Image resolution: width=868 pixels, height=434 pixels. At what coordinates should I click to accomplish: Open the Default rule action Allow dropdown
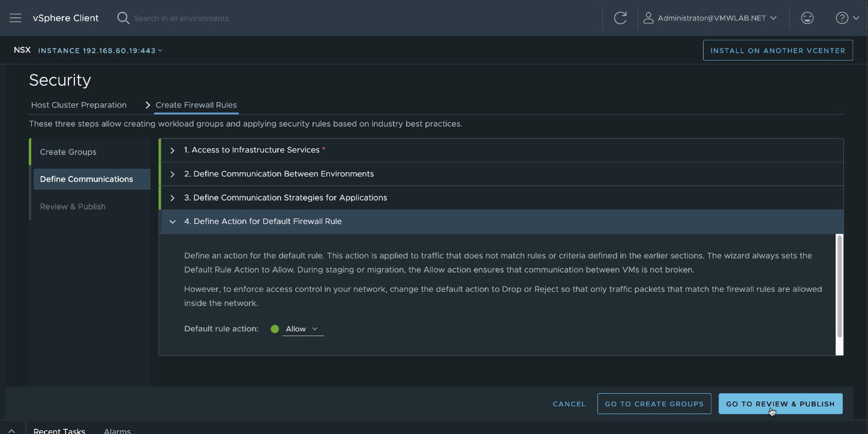pos(303,329)
